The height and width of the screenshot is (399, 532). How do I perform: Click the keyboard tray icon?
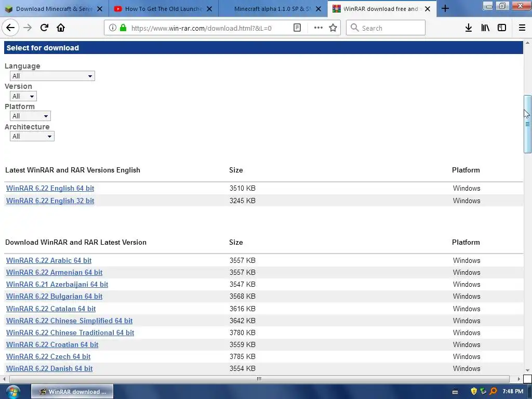point(455,392)
